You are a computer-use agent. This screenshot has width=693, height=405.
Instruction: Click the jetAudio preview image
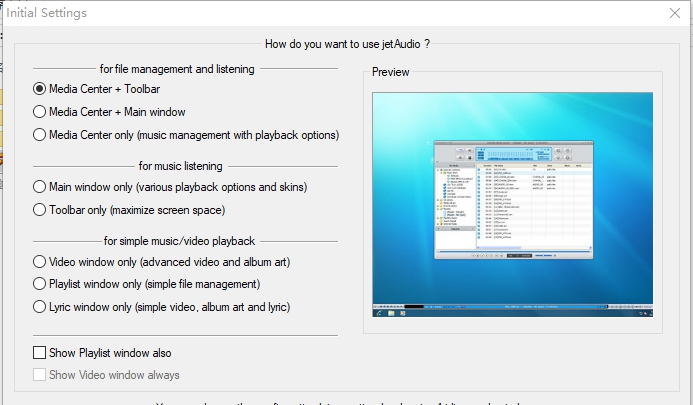pos(512,204)
